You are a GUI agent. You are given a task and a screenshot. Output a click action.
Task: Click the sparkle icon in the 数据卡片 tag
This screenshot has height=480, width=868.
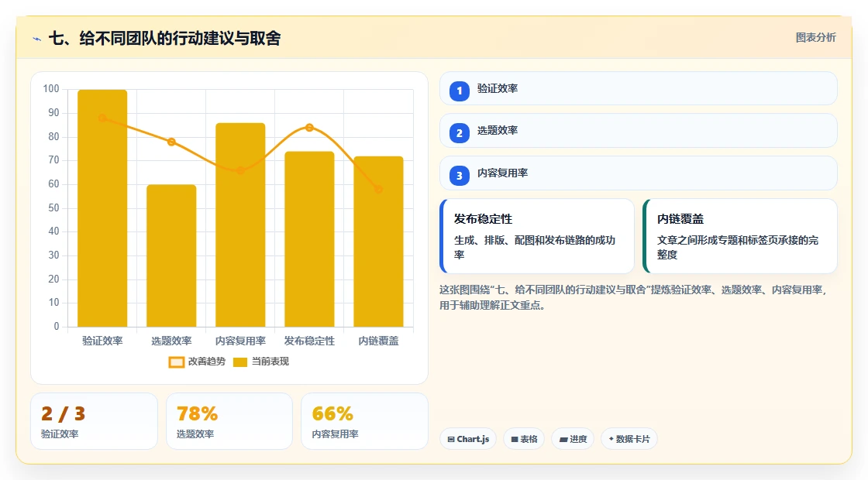click(x=611, y=438)
